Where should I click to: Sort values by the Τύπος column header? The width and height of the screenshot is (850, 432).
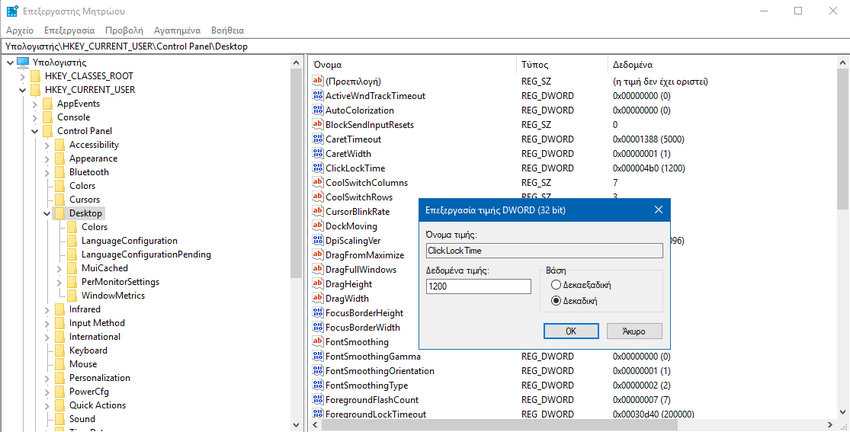click(x=562, y=65)
